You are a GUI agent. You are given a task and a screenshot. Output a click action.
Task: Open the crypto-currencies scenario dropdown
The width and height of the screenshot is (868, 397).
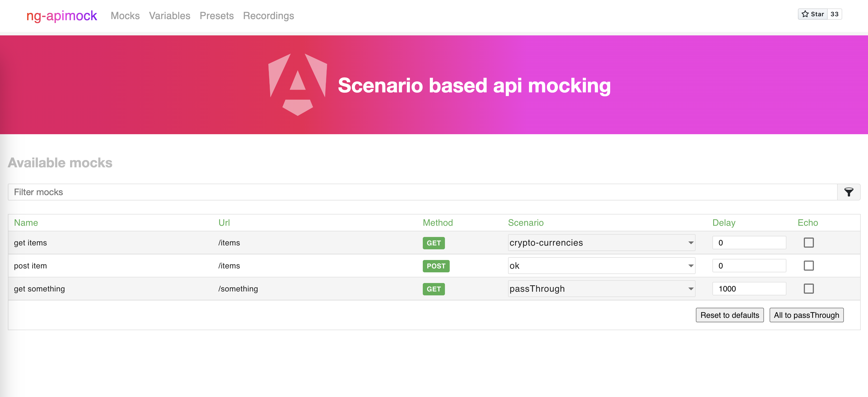601,243
